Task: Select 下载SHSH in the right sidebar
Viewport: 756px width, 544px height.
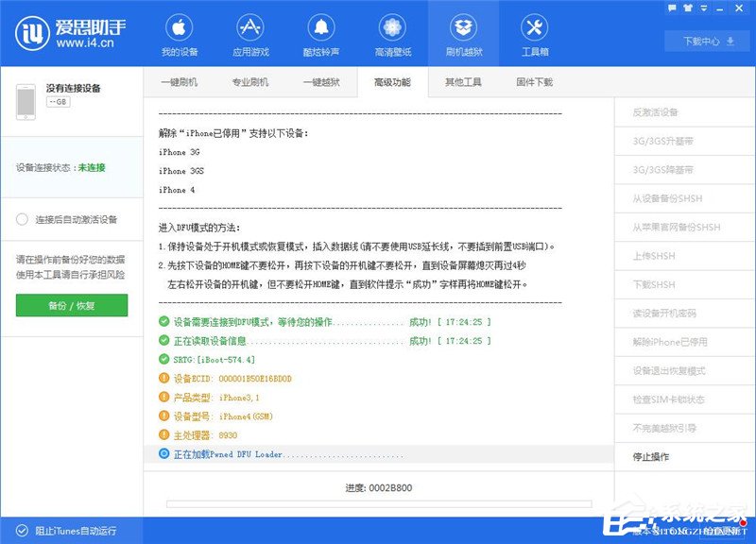Action: [655, 284]
